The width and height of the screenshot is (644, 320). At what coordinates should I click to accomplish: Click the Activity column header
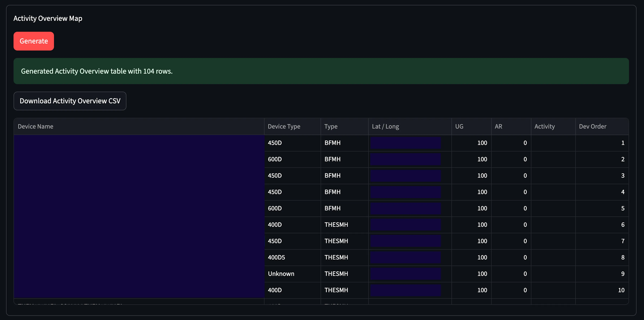click(x=544, y=126)
